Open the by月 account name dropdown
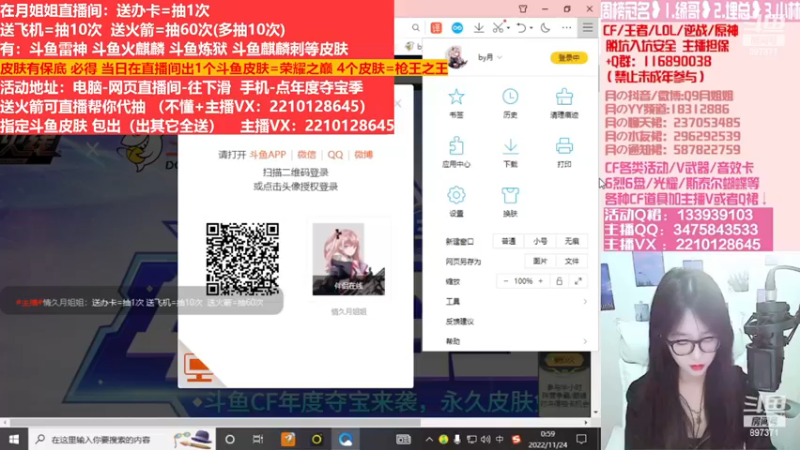The height and width of the screenshot is (450, 800). pos(490,58)
